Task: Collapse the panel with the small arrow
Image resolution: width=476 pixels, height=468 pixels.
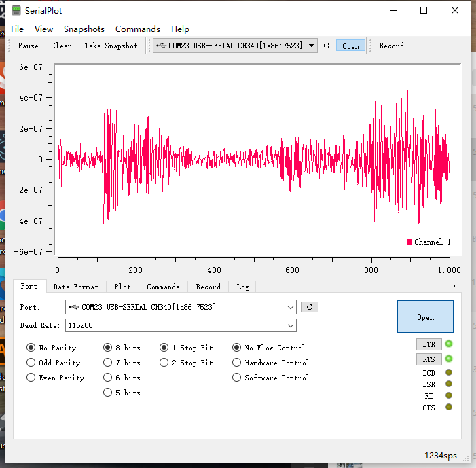Action: [454, 287]
